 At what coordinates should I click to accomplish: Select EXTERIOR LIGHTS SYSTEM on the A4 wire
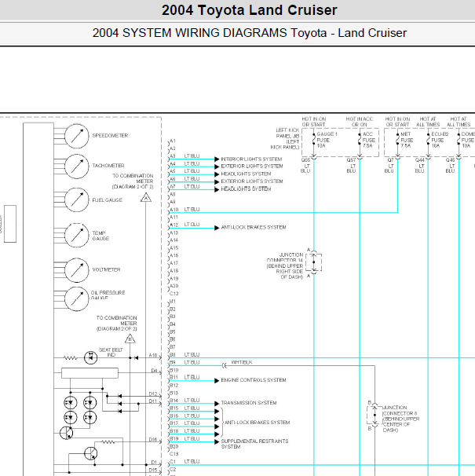pos(251,167)
